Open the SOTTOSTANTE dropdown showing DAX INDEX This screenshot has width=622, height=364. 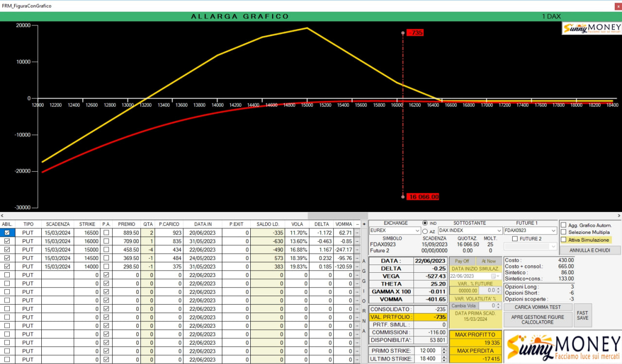click(470, 231)
